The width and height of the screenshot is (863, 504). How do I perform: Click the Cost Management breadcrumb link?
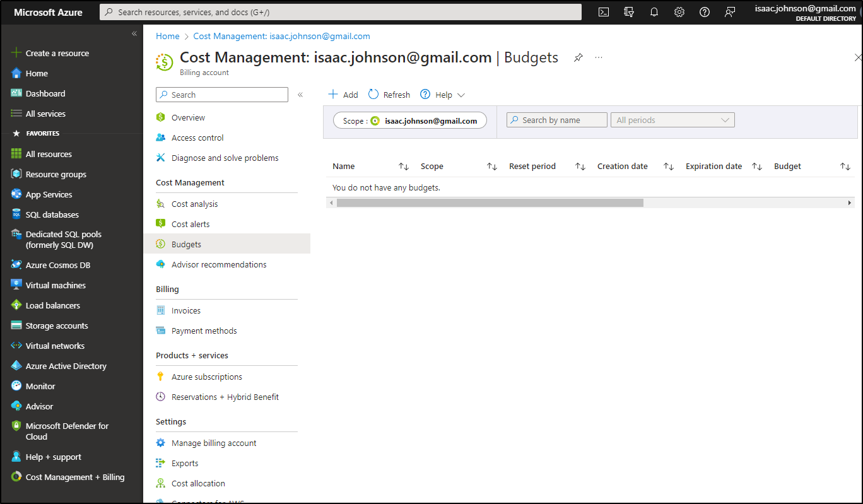click(x=281, y=36)
